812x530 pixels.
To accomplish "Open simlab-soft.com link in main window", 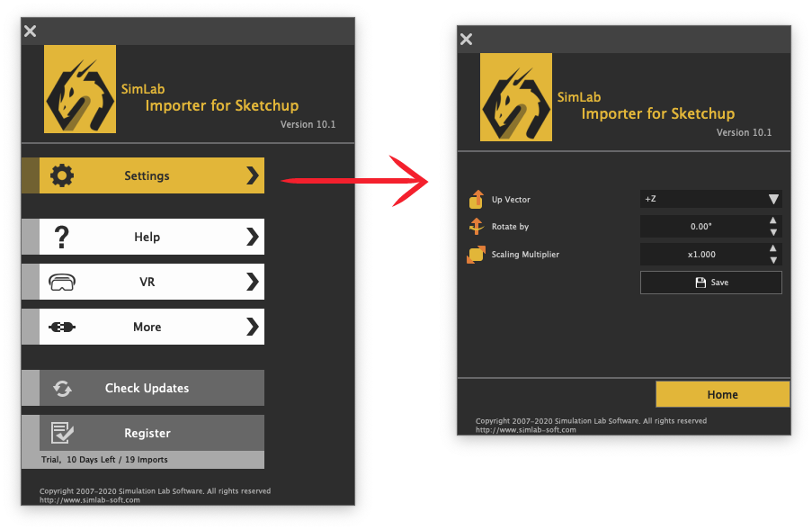I will tap(90, 500).
